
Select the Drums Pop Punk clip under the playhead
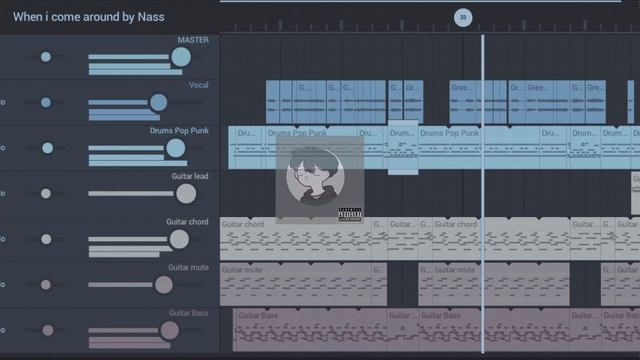tap(478, 148)
